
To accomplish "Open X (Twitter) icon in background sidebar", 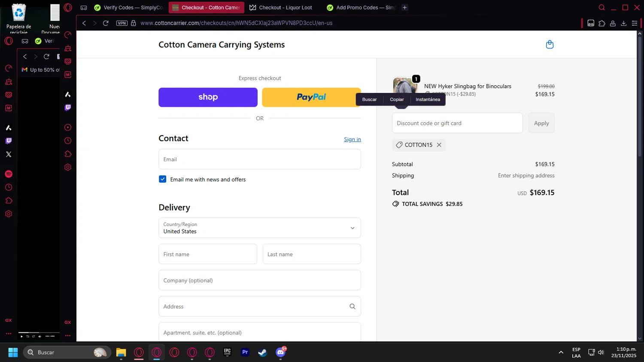I will tap(9, 154).
